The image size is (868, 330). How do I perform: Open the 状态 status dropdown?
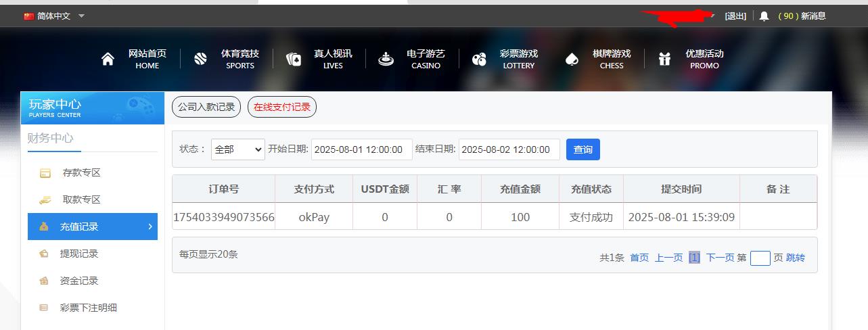click(238, 149)
